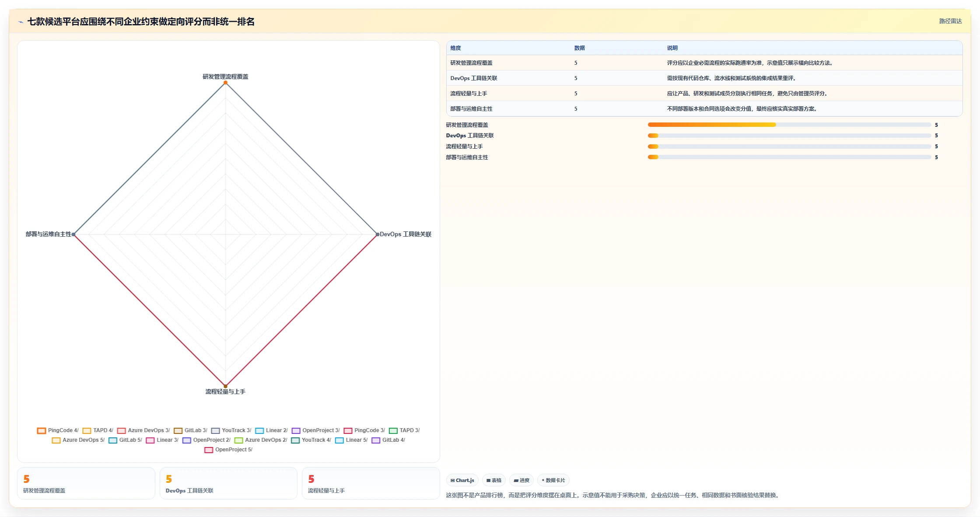
Task: Toggle the PingCode 3/ legend series
Action: (x=364, y=430)
